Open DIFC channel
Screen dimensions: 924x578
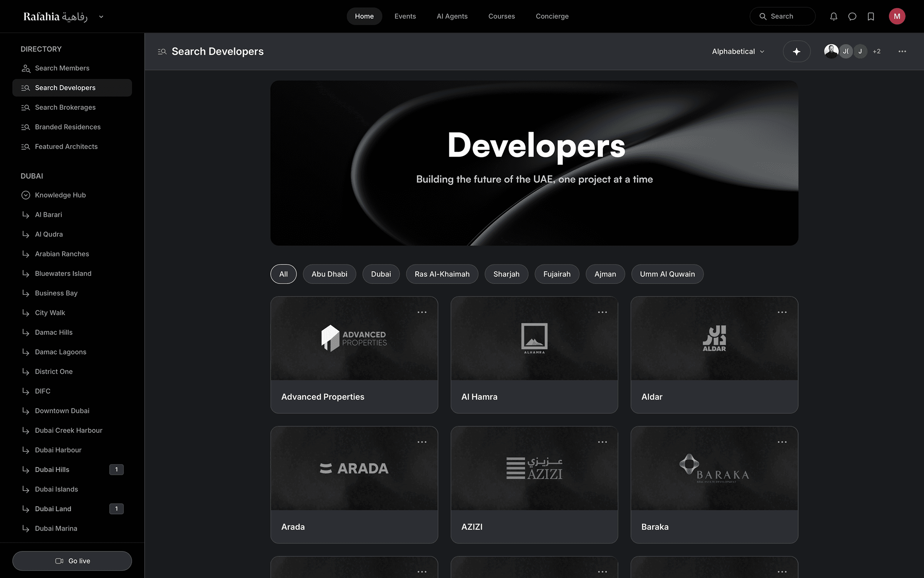[72, 391]
